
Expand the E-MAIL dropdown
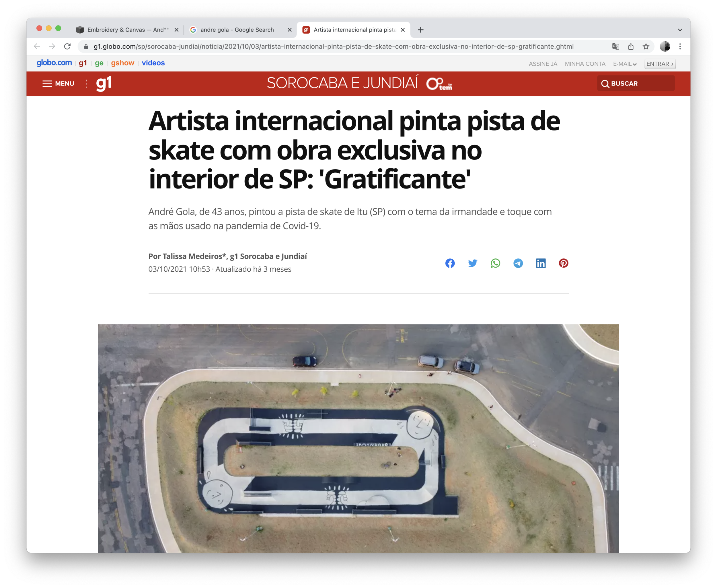[x=625, y=64]
